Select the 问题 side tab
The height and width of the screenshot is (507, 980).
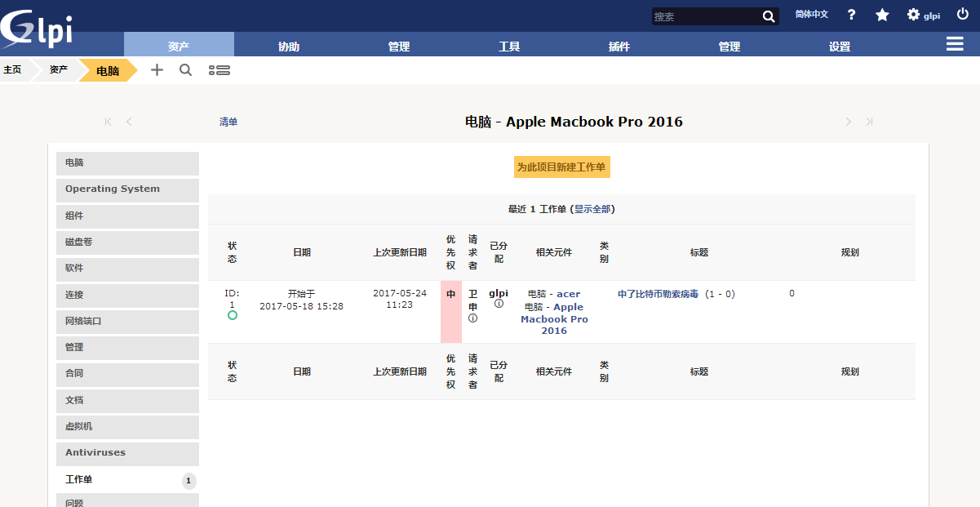click(x=127, y=501)
